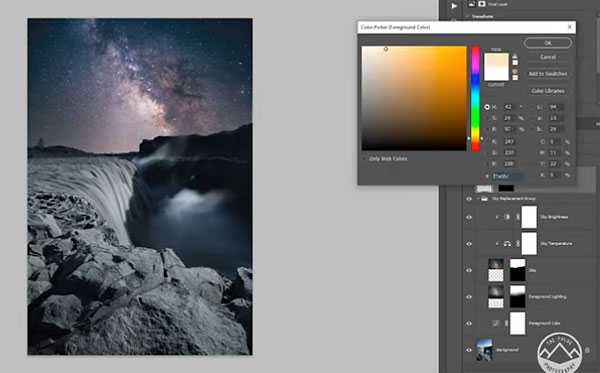Image resolution: width=600 pixels, height=373 pixels.
Task: Click the out-of-gamut warning triangle icon
Action: [515, 56]
